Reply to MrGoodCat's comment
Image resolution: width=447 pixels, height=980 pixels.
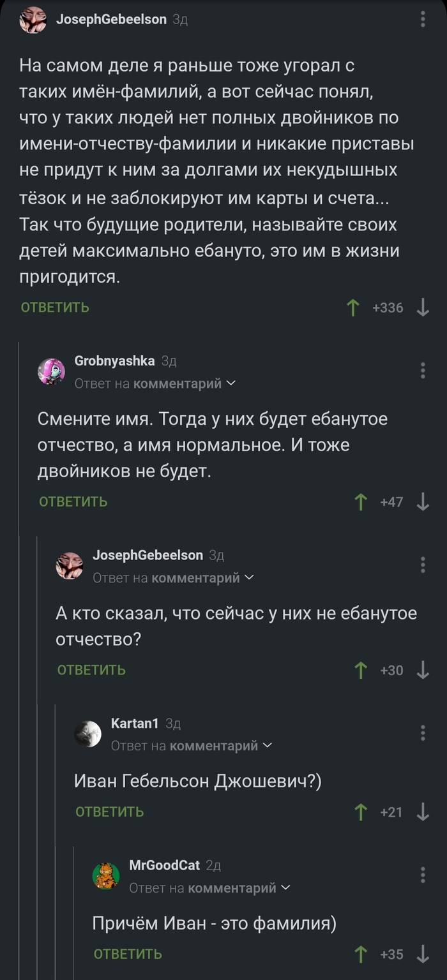tap(126, 954)
